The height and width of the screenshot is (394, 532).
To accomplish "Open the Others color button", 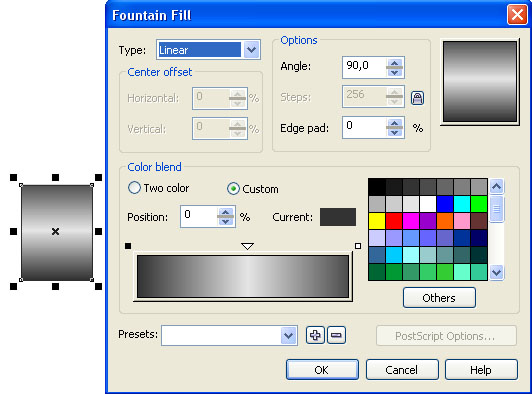I will 439,298.
